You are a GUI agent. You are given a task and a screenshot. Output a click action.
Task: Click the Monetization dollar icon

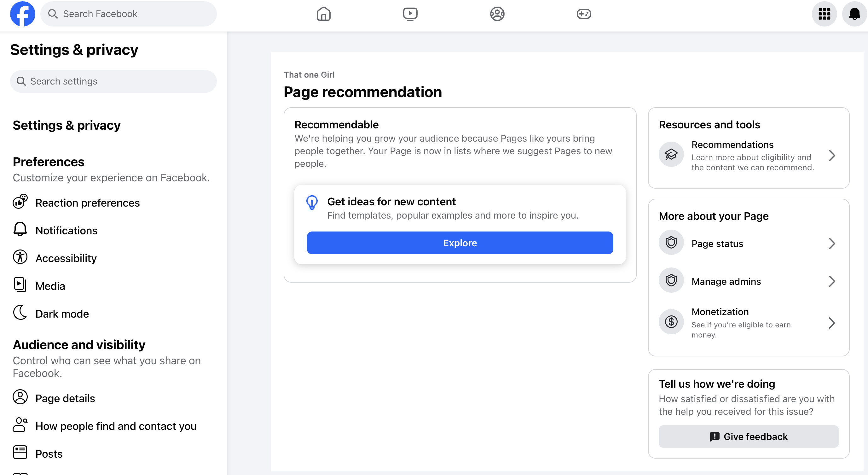coord(671,322)
